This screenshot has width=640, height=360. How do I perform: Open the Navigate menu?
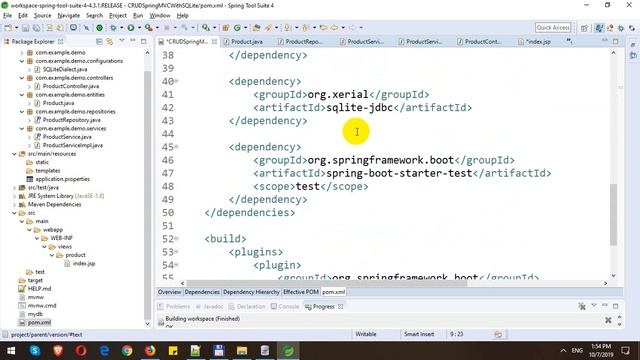tap(69, 16)
